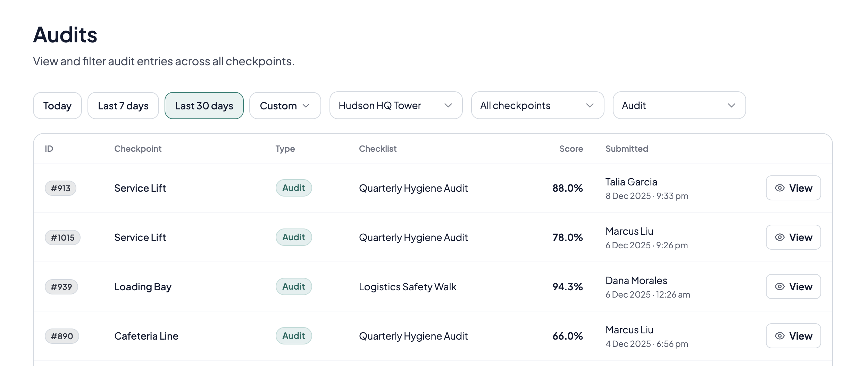Click the Audit badge on the Loading Bay row
Screen dimensions: 868x366
coord(293,286)
